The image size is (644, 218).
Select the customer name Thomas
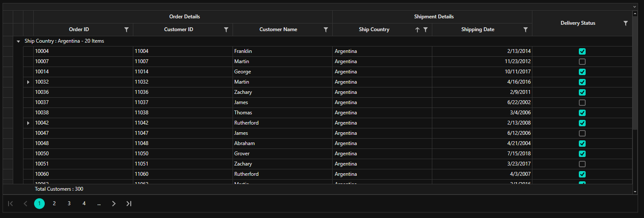283,113
